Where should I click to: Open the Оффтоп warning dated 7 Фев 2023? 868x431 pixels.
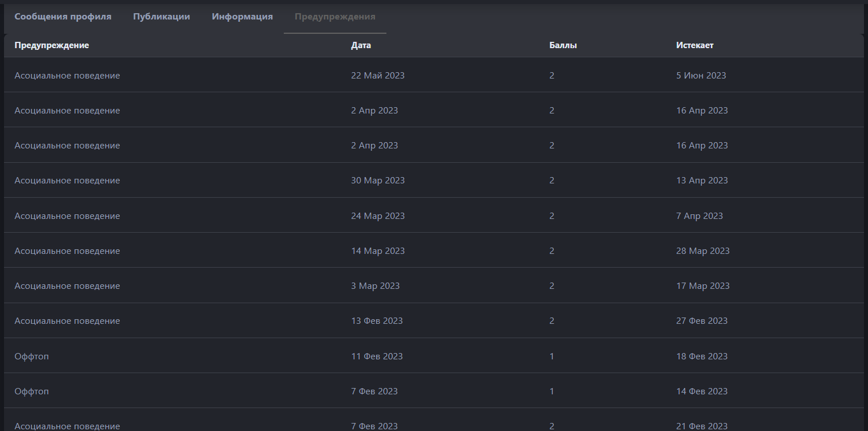click(x=32, y=391)
